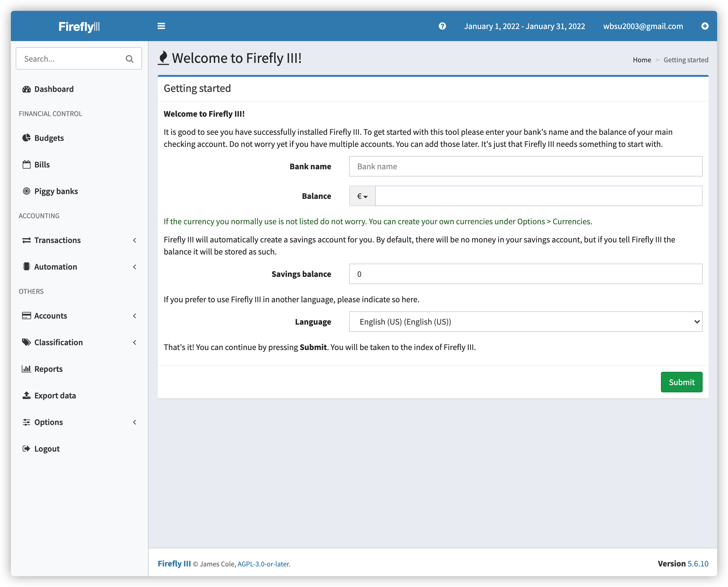The height and width of the screenshot is (587, 728).
Task: Open the help question mark icon
Action: coord(442,26)
